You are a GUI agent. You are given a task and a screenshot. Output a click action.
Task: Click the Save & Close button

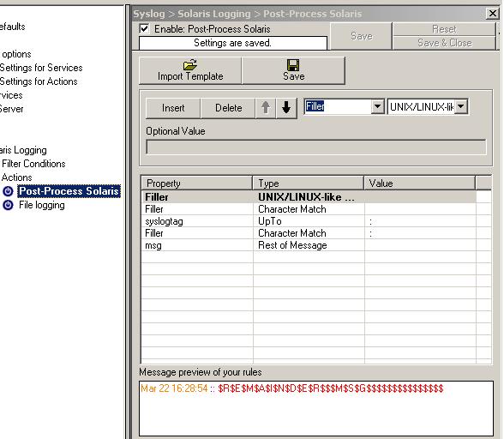click(444, 43)
